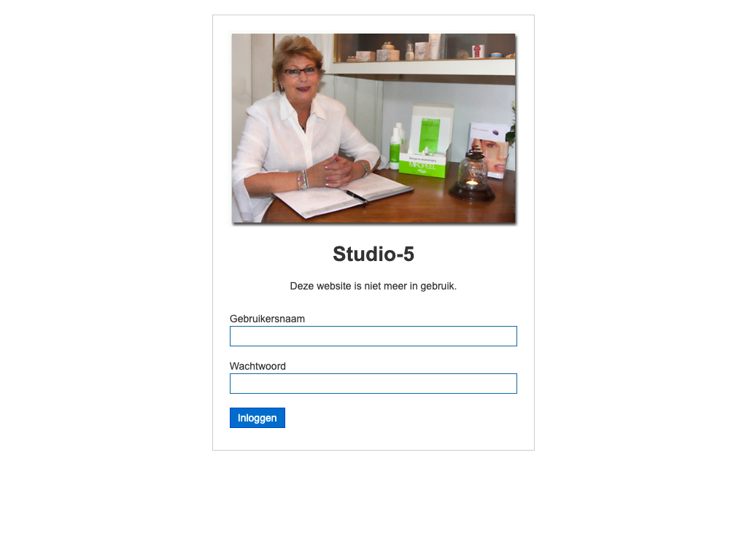Click the white bottle with green label

tap(395, 149)
